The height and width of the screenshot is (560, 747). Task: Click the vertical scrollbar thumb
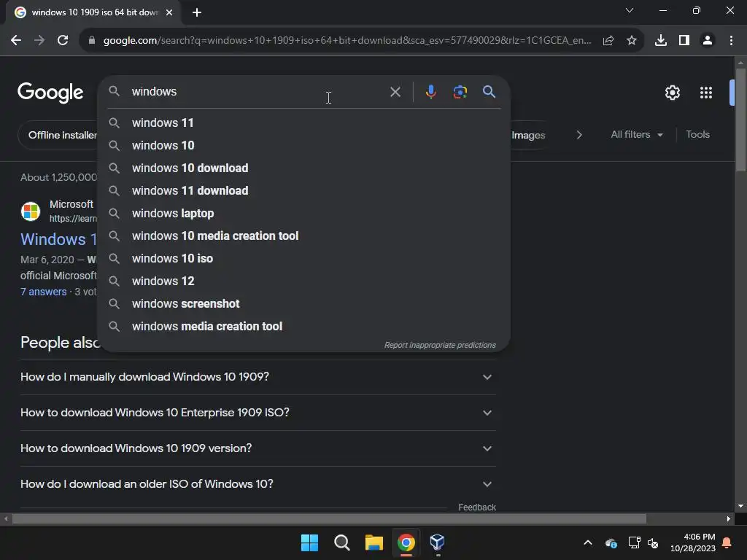point(740,120)
